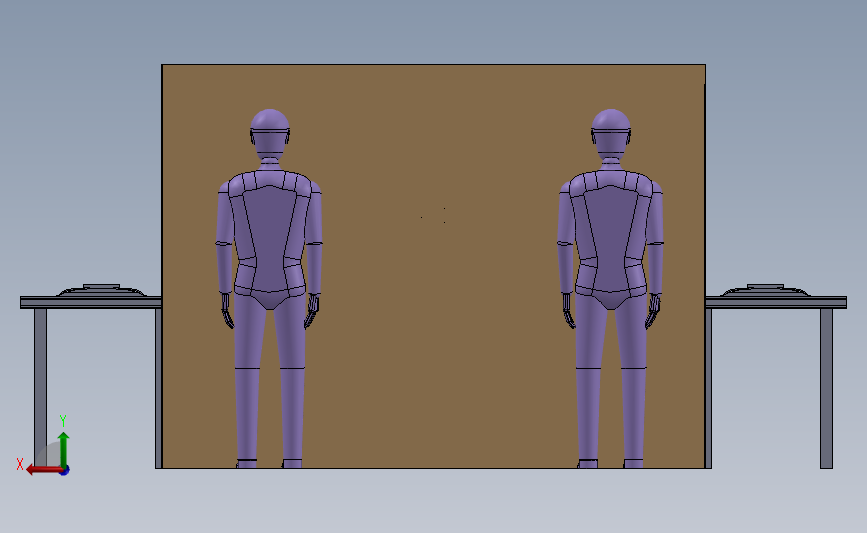Select the domed lid on right table
This screenshot has height=533, width=867.
[765, 290]
